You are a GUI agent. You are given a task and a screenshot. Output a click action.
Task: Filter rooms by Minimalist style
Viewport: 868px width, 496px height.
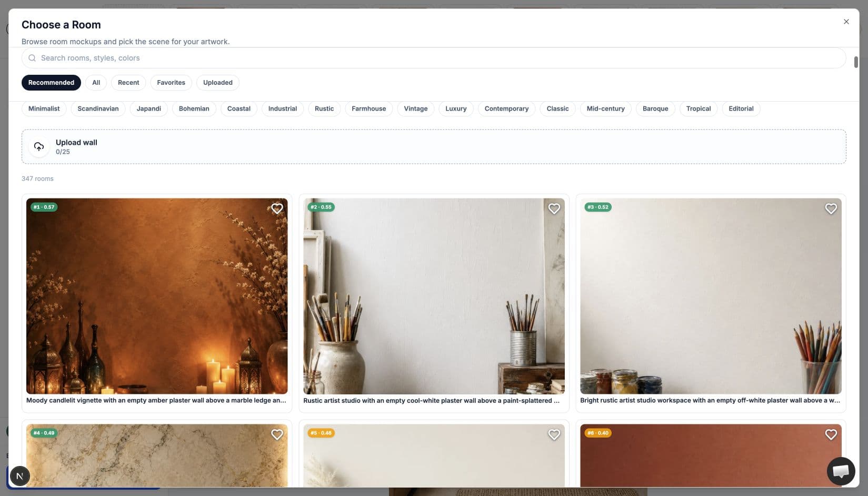pos(44,109)
